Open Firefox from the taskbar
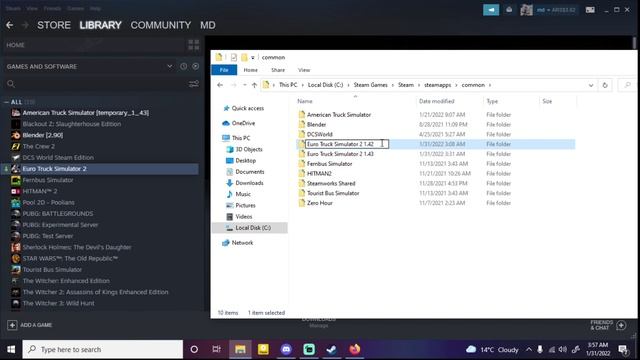The height and width of the screenshot is (360, 640). click(355, 349)
